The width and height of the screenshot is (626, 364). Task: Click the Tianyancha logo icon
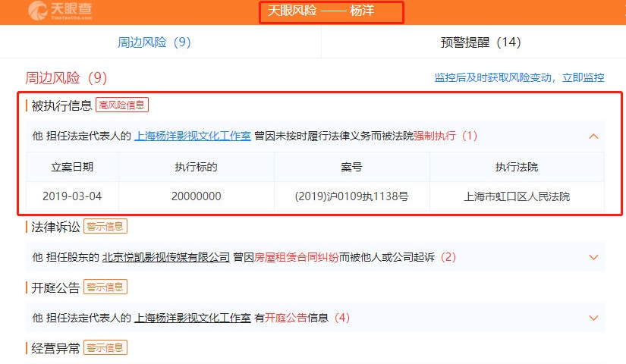click(x=36, y=11)
